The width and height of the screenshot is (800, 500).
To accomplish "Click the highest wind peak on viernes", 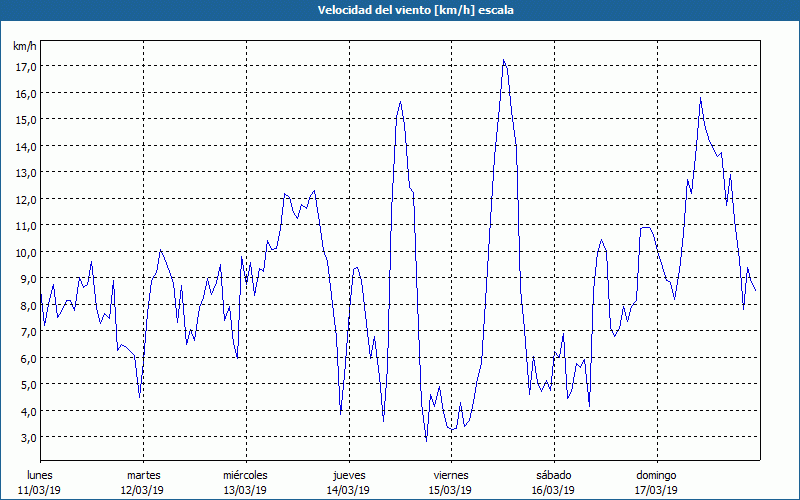I will pos(504,60).
